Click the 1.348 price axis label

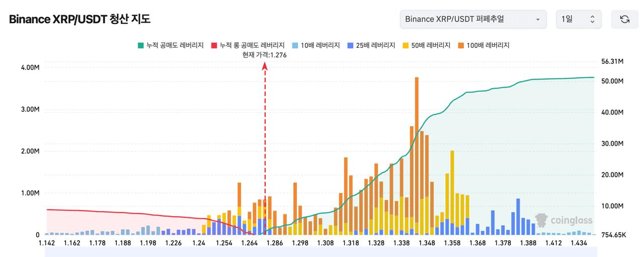427,243
